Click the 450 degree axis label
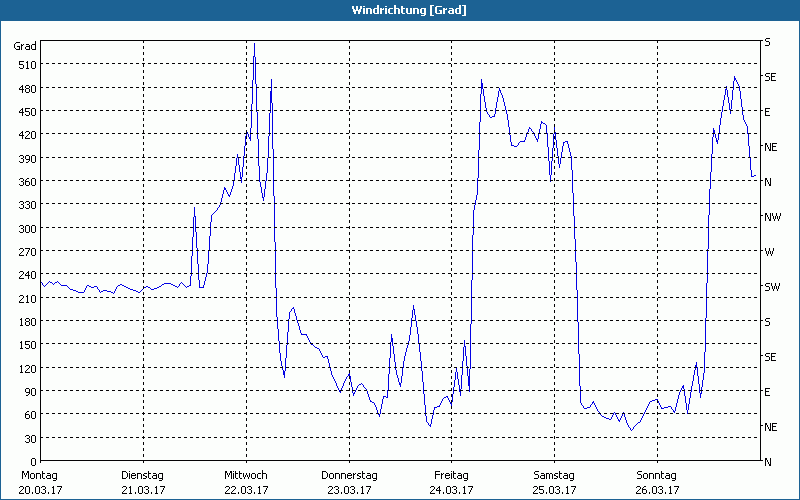 [x=28, y=112]
